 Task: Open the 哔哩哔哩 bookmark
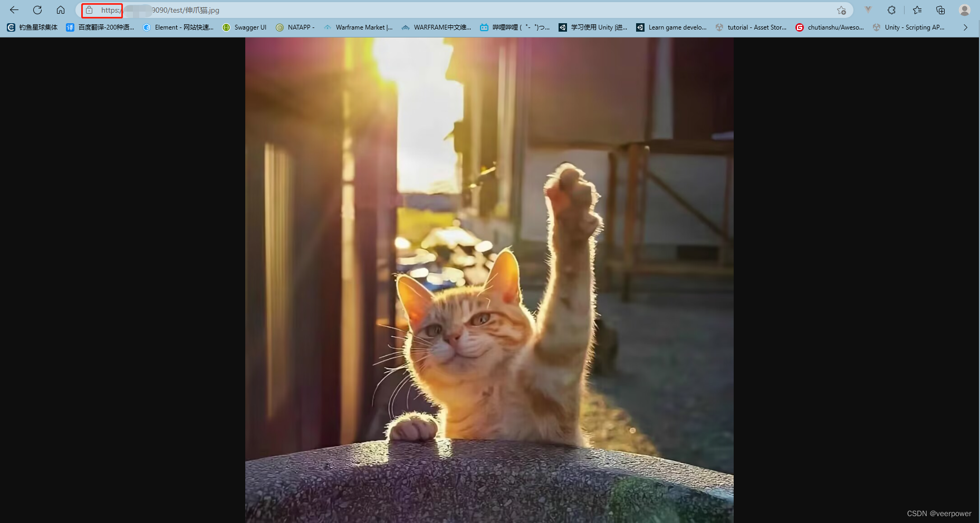pyautogui.click(x=515, y=27)
